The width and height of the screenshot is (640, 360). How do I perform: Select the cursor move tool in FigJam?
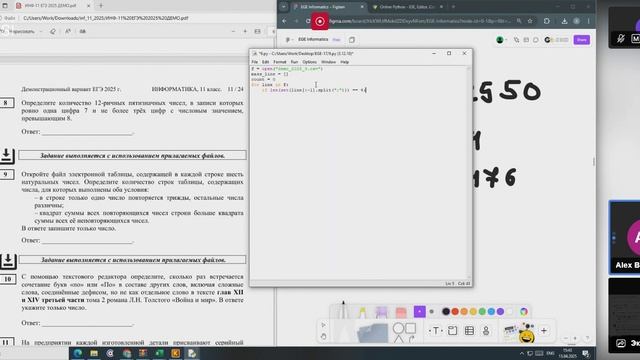coord(323,325)
